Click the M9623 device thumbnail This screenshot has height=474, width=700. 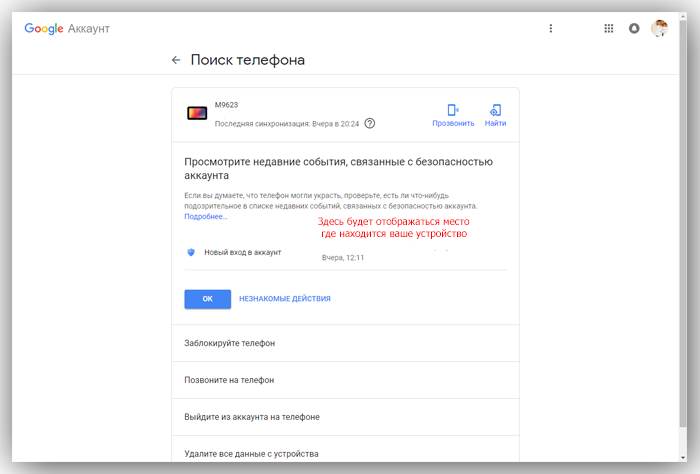[197, 113]
